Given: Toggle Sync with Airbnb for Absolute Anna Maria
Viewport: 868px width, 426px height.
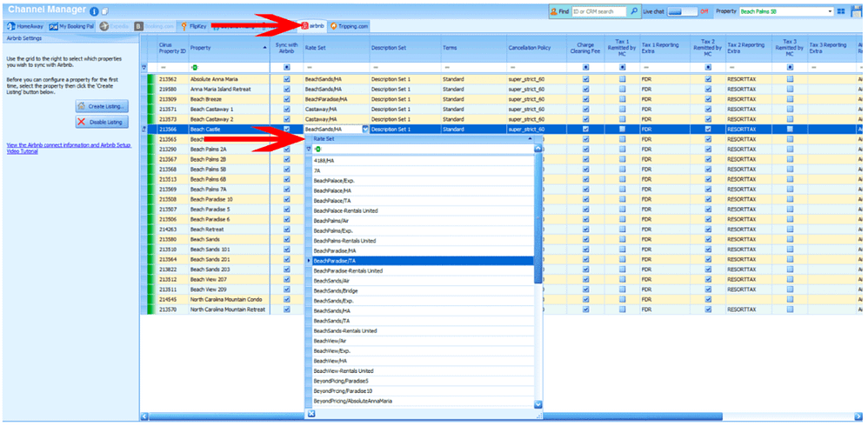Looking at the screenshot, I should click(287, 79).
